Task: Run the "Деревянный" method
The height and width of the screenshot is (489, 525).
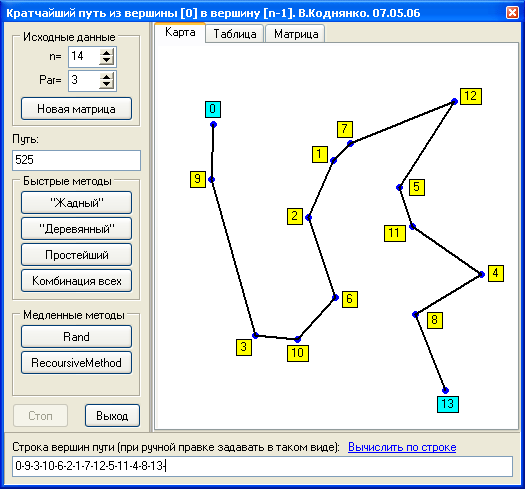Action: click(x=76, y=229)
